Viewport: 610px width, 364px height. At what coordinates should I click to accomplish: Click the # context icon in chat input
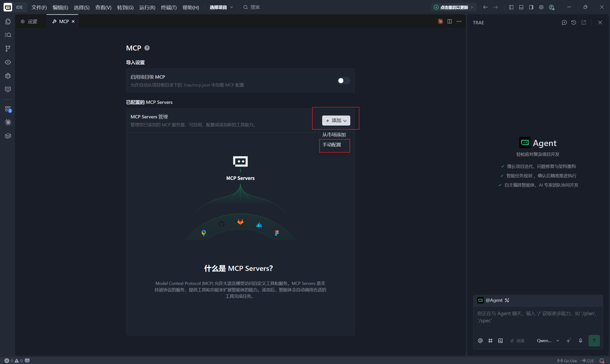click(x=490, y=340)
